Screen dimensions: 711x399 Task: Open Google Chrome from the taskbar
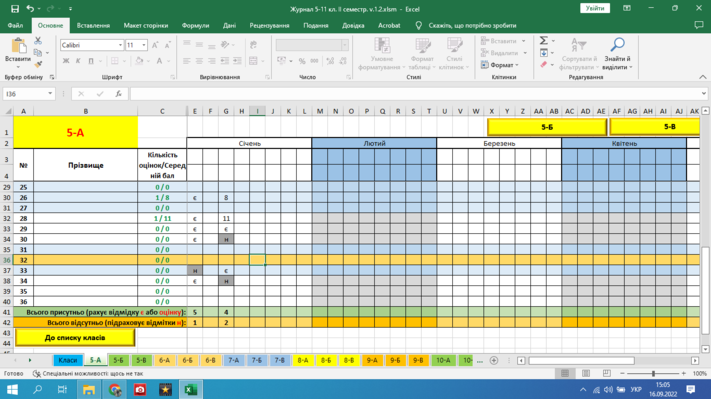point(114,389)
